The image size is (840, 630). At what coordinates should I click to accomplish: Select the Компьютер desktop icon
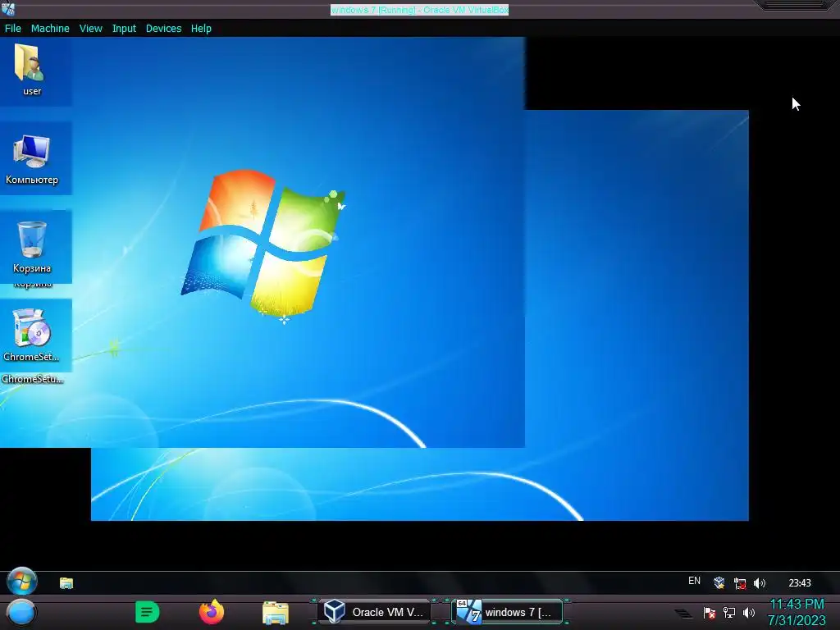32,159
